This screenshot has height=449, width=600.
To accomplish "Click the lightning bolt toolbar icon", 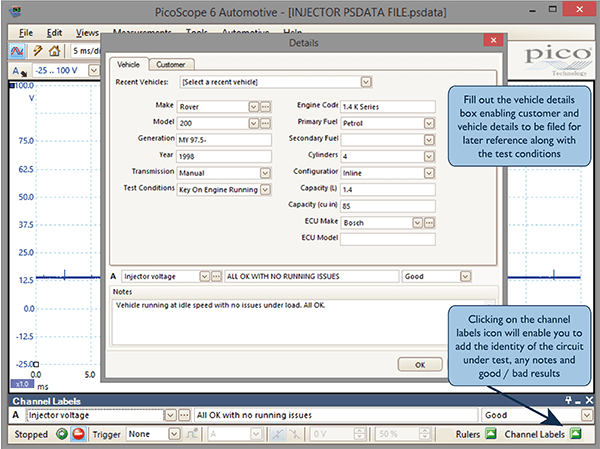I will pyautogui.click(x=38, y=51).
